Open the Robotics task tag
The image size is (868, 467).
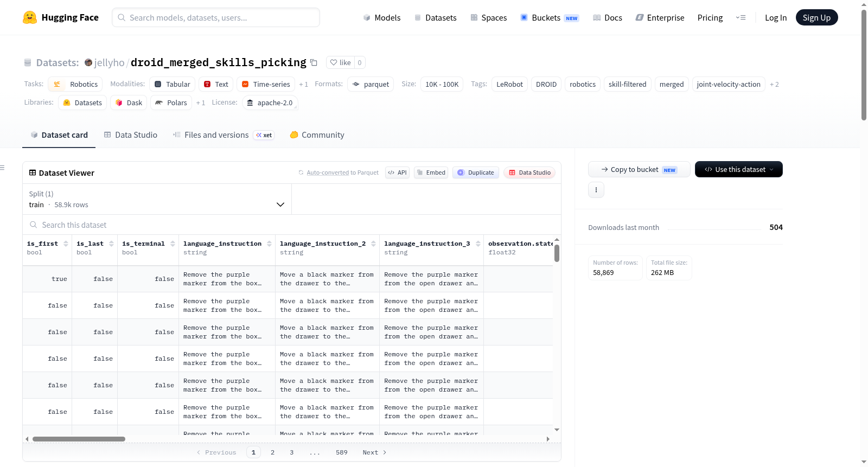pos(75,84)
